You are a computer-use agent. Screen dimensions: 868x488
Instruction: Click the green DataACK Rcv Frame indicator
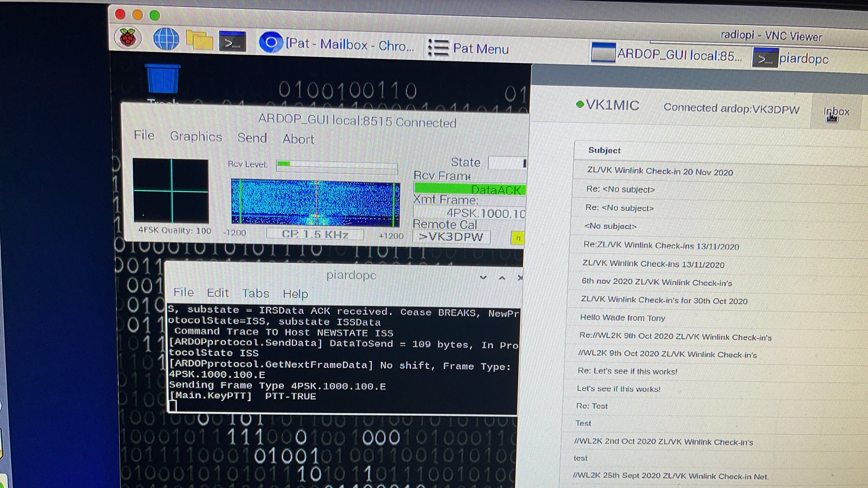point(470,190)
